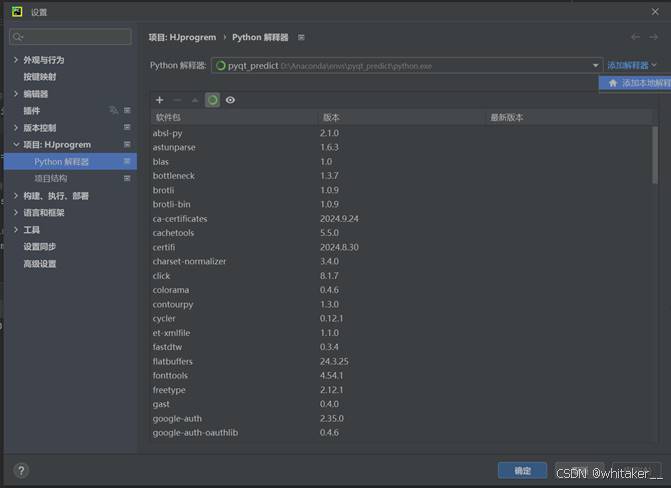This screenshot has height=488, width=671.
Task: Click the minus icon to uninstall package
Action: coord(177,100)
